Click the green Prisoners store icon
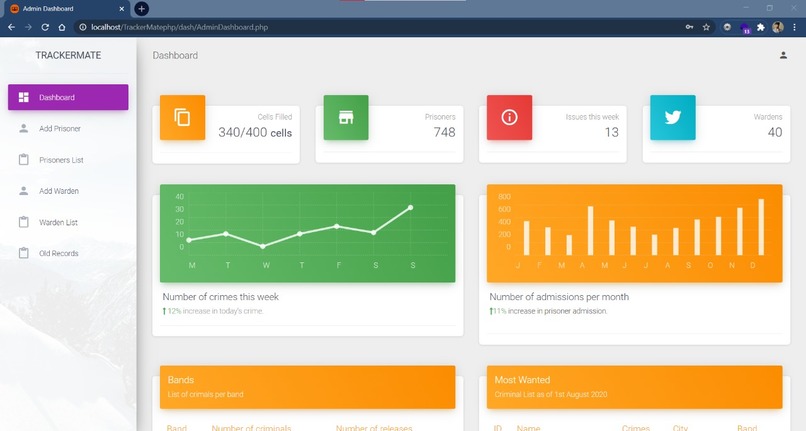The width and height of the screenshot is (806, 431). pyautogui.click(x=346, y=117)
